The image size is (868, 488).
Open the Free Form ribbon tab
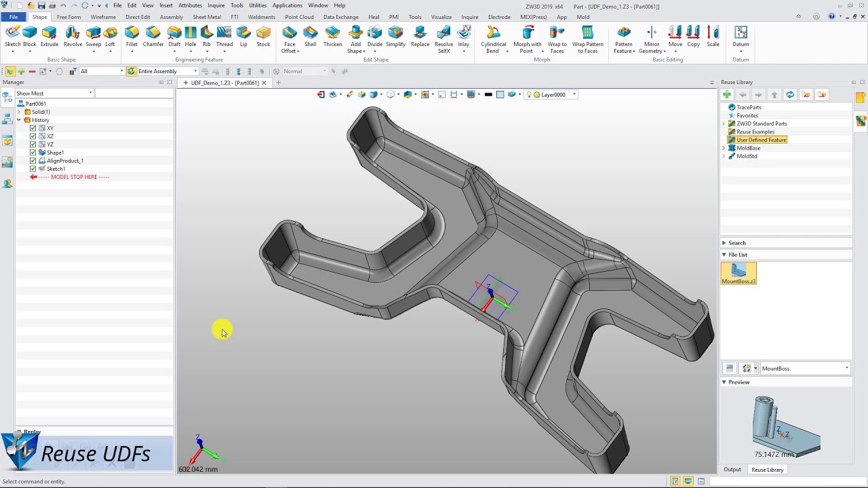point(68,17)
